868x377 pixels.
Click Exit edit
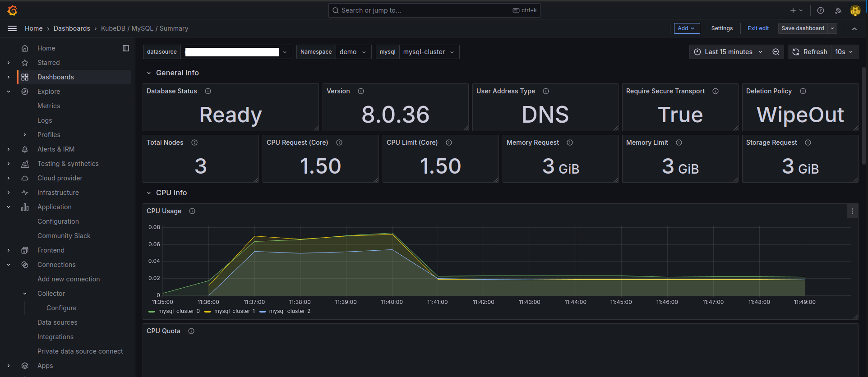coord(758,28)
